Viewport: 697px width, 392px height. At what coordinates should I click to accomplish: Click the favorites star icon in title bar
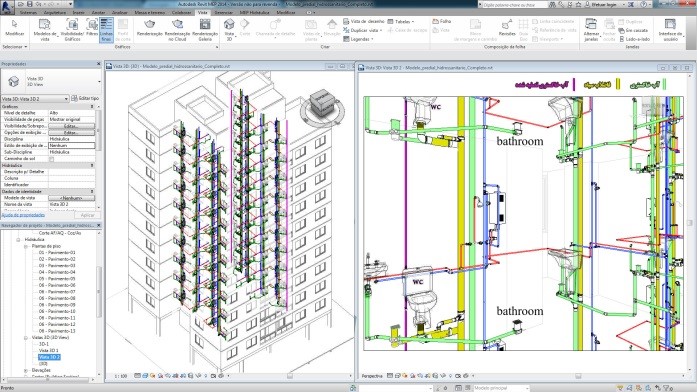coord(578,4)
